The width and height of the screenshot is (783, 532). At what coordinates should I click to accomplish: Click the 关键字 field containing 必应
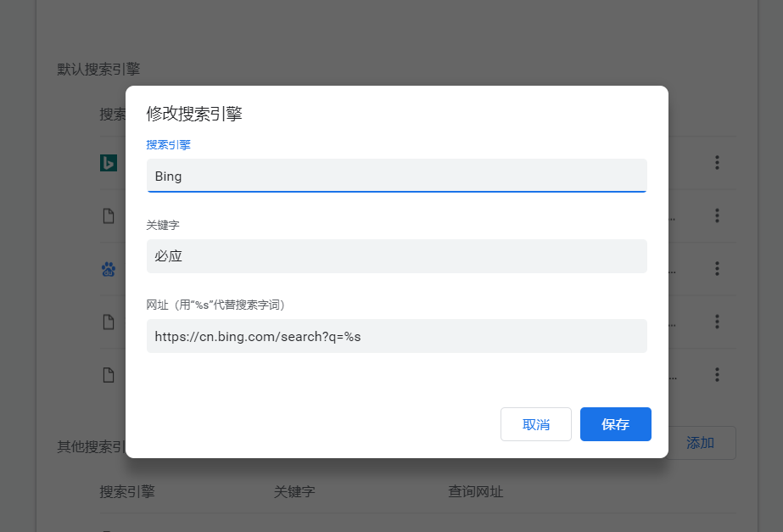tap(396, 256)
